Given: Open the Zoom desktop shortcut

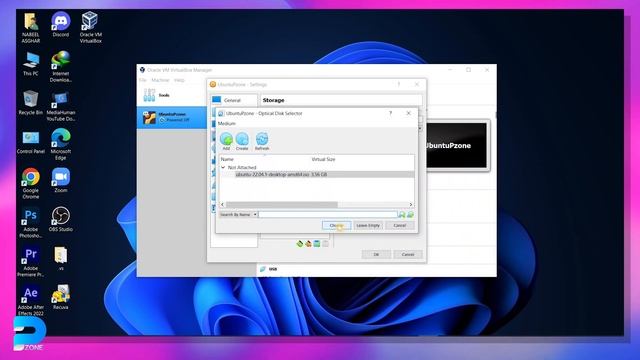Looking at the screenshot, I should pos(61,180).
